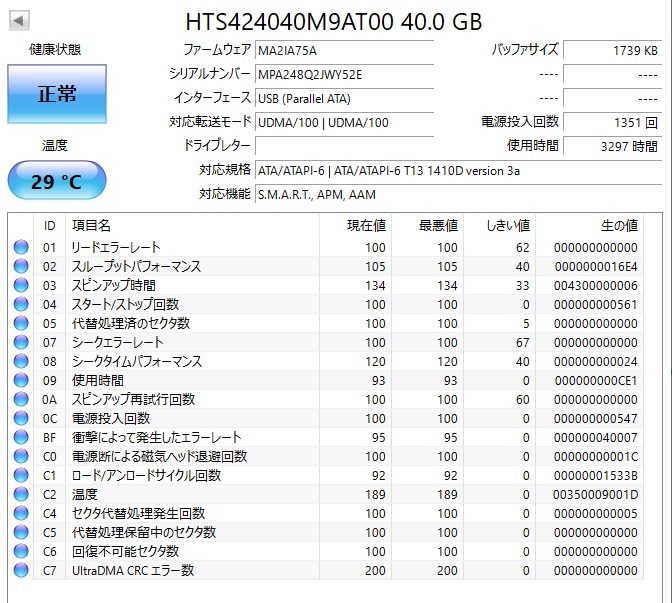Click status icon for ID C6 回復不可能セクタ数
The height and width of the screenshot is (603, 672).
(x=21, y=551)
